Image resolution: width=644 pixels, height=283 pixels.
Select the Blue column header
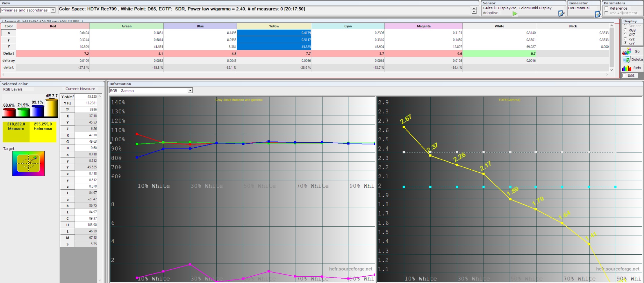(200, 26)
